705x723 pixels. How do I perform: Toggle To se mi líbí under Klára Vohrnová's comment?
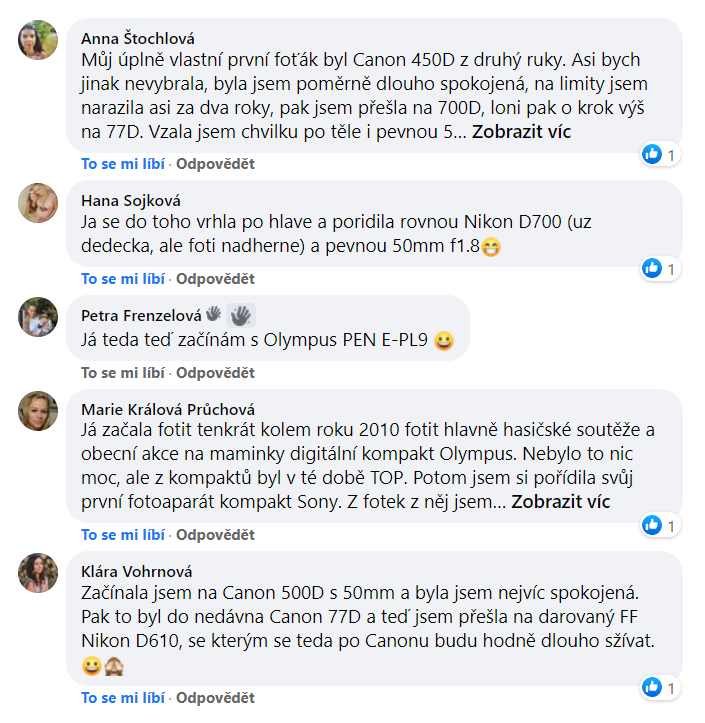(x=123, y=698)
